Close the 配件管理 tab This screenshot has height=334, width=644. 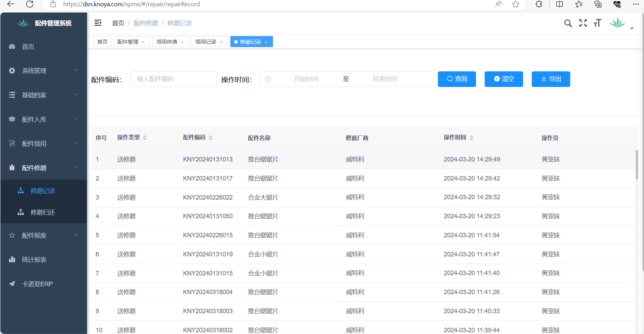(143, 42)
